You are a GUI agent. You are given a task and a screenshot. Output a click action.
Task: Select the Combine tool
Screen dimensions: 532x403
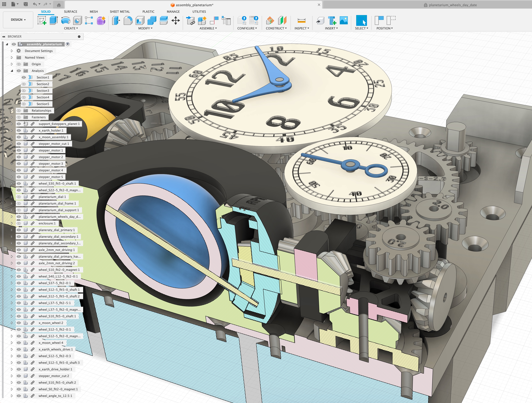tap(152, 21)
